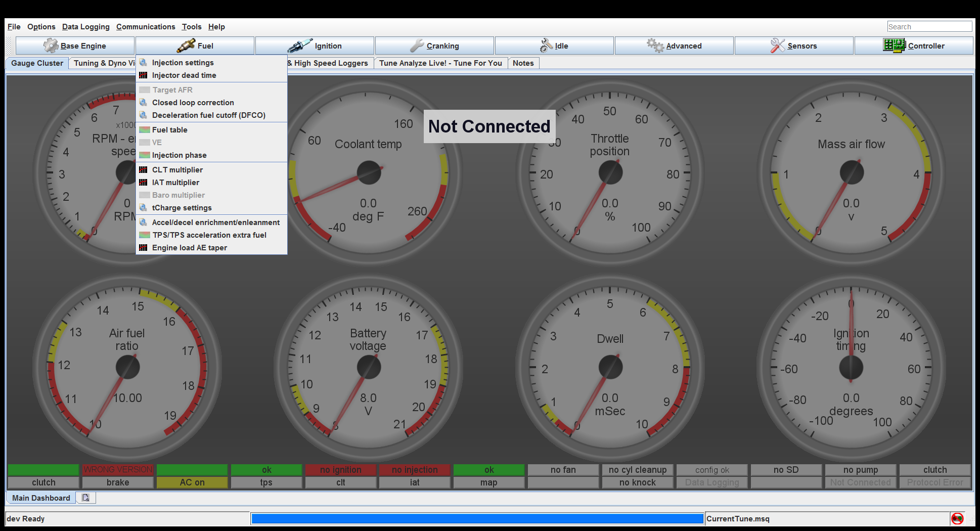980x531 pixels.
Task: Click the Fuel toolbar button
Action: coord(195,46)
